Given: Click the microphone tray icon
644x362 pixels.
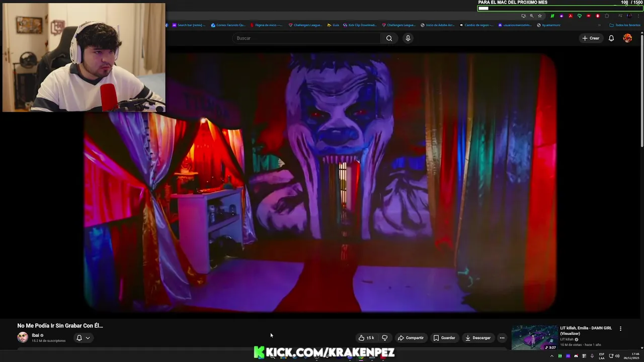Looking at the screenshot, I should [x=592, y=356].
